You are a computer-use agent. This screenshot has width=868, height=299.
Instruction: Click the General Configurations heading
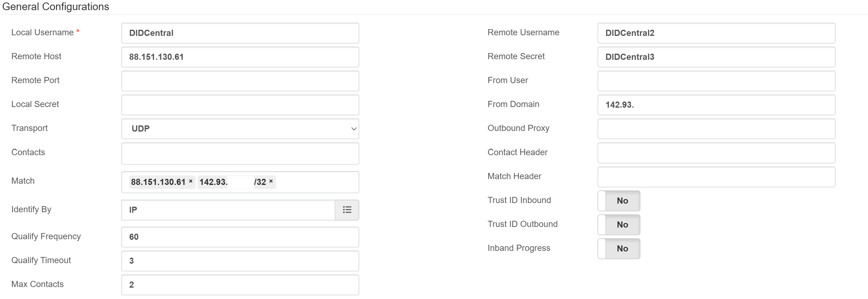click(x=56, y=7)
